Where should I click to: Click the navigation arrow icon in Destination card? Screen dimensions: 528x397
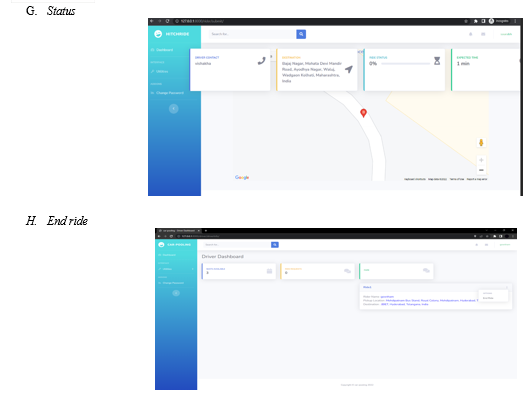[x=349, y=69]
